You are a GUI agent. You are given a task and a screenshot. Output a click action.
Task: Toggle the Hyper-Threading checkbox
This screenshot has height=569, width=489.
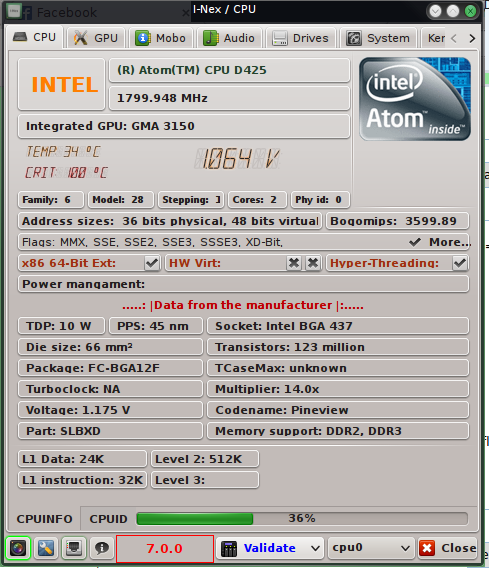coord(460,263)
